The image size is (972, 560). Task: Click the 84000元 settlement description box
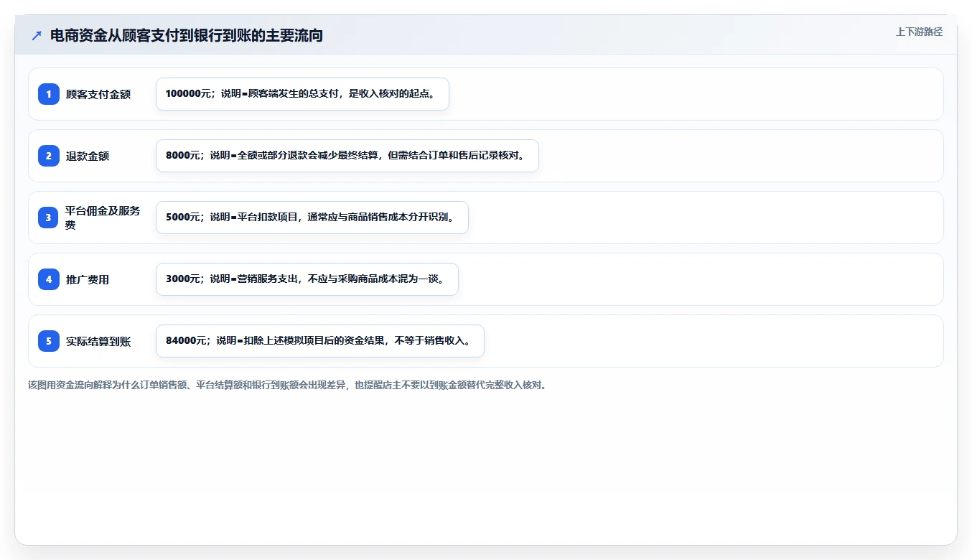tap(320, 341)
